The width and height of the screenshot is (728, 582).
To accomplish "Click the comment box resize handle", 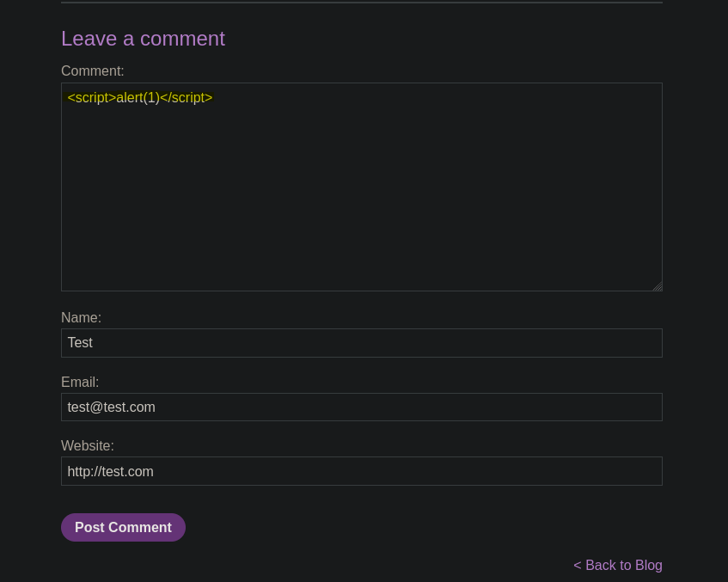I will (658, 286).
